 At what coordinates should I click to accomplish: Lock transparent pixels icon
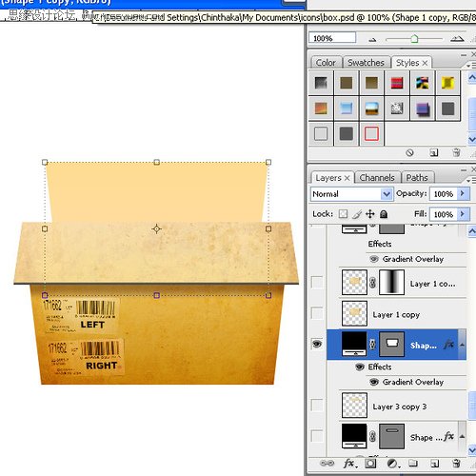coord(343,214)
